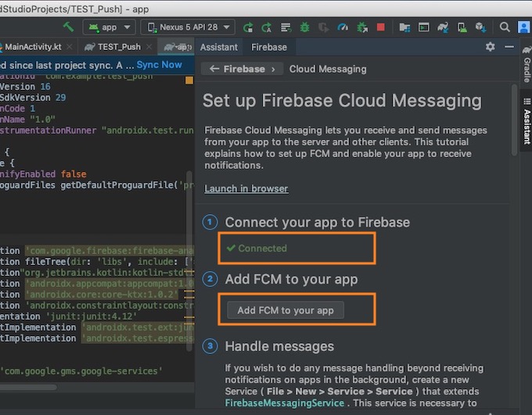Close the TEST_Push tab
Screen dimensions: 532x415
click(149, 47)
